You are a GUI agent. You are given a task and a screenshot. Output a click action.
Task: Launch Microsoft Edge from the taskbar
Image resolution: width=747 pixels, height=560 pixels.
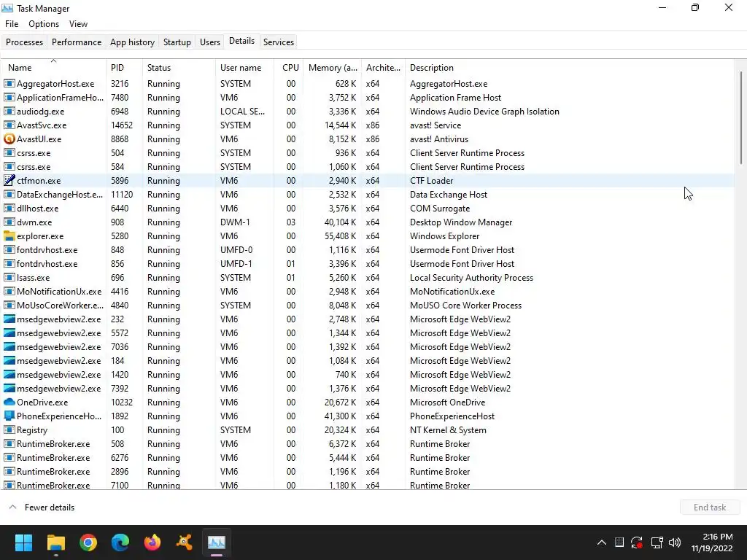(120, 542)
